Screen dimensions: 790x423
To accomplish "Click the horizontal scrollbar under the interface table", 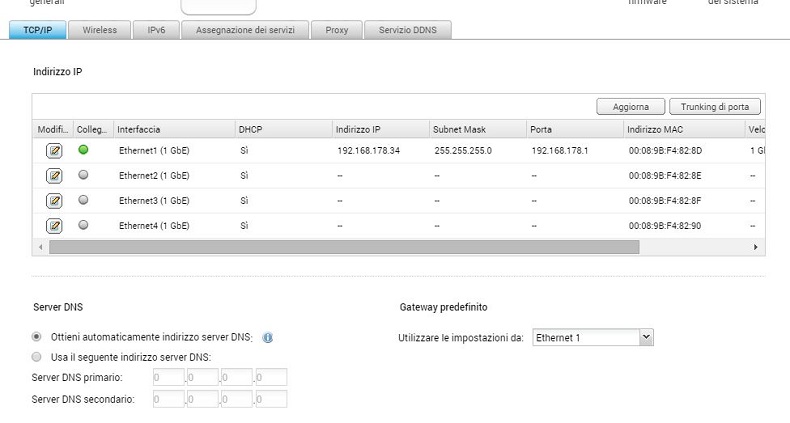I will pos(343,247).
